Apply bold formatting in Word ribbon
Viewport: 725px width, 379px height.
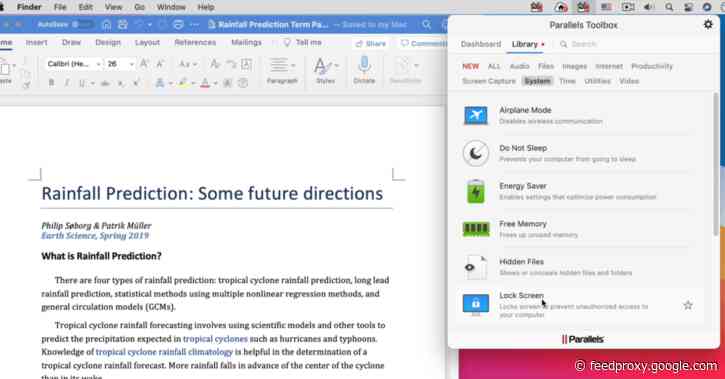tap(51, 83)
